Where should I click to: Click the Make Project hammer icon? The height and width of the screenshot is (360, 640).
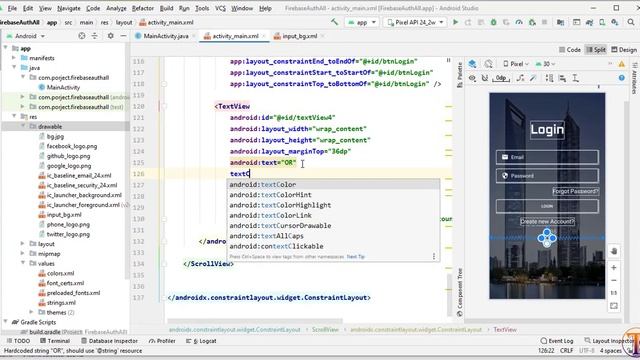(335, 22)
